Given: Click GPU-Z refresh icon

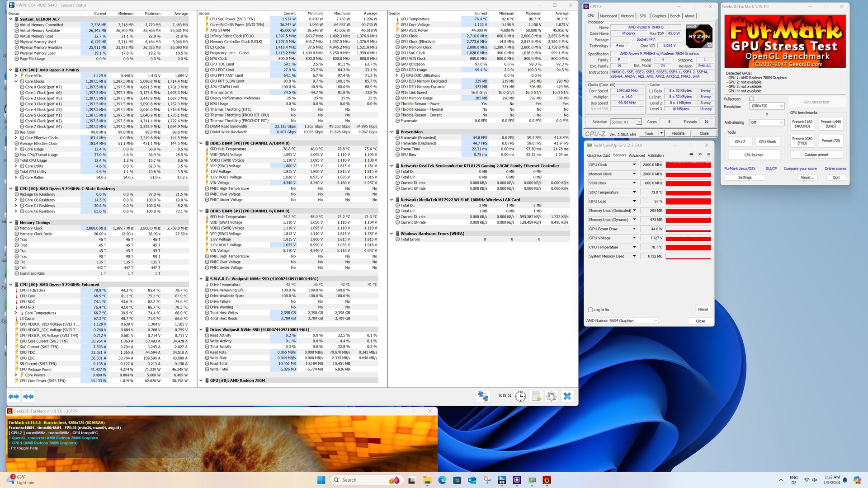Looking at the screenshot, I should point(700,155).
